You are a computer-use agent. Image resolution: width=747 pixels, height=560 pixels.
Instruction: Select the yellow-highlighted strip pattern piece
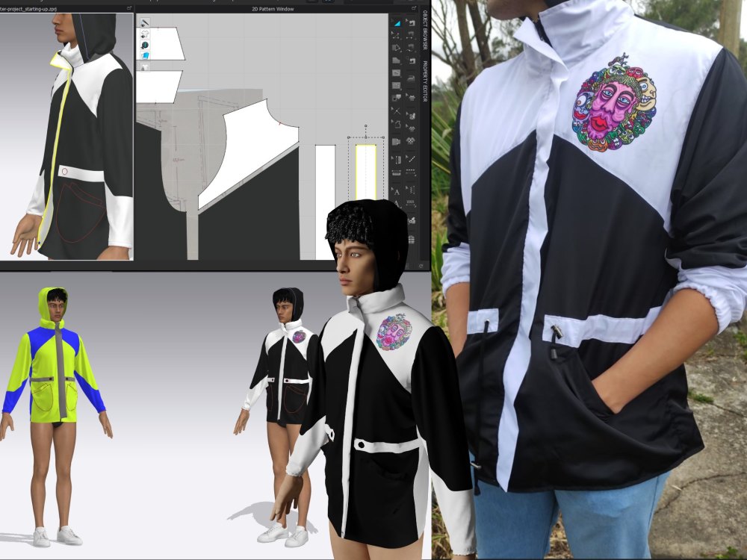tap(366, 172)
